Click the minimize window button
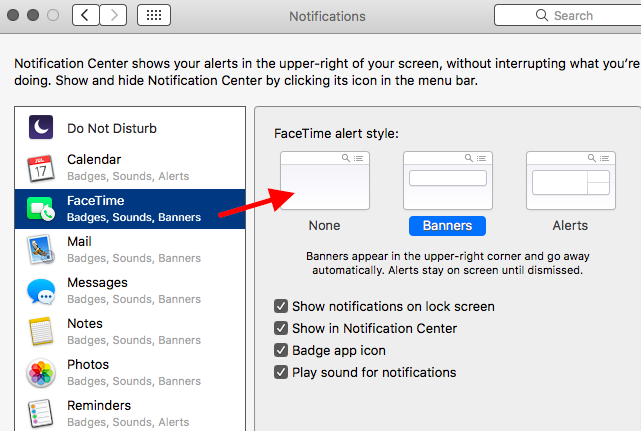 [33, 15]
